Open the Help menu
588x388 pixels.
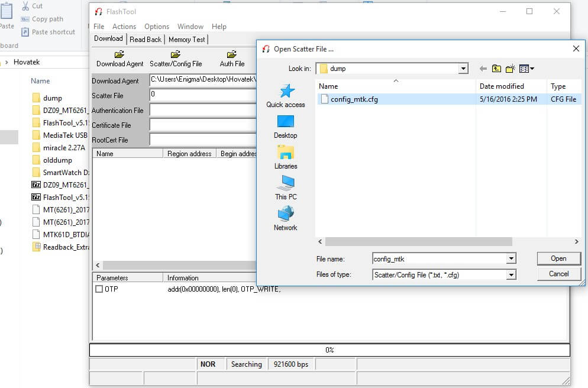[219, 27]
